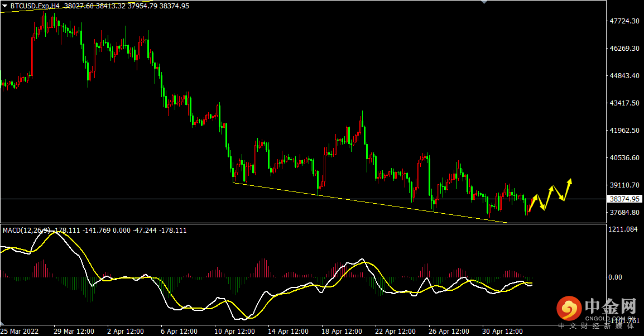644x336 pixels.
Task: Click the 14 Apr 12:00 time label
Action: (288, 331)
